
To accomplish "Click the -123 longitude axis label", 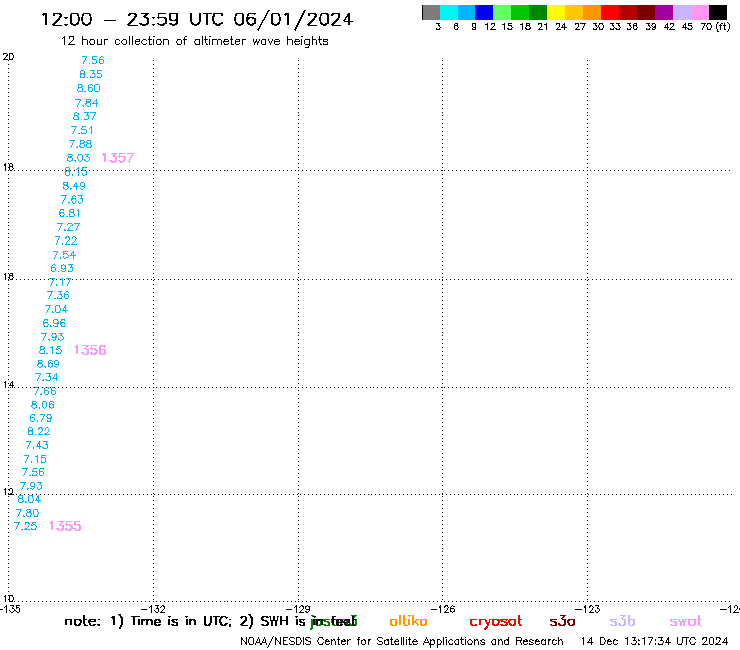I will click(x=587, y=609).
